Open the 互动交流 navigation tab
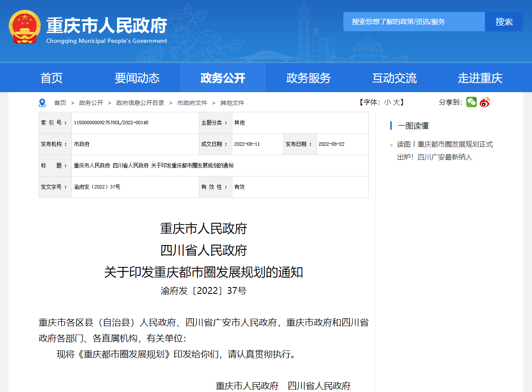 [x=394, y=78]
